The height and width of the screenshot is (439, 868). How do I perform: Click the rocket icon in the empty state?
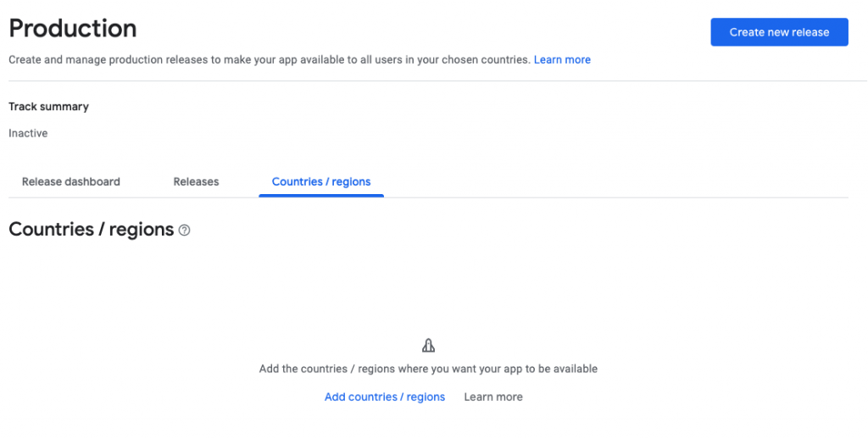(x=428, y=346)
